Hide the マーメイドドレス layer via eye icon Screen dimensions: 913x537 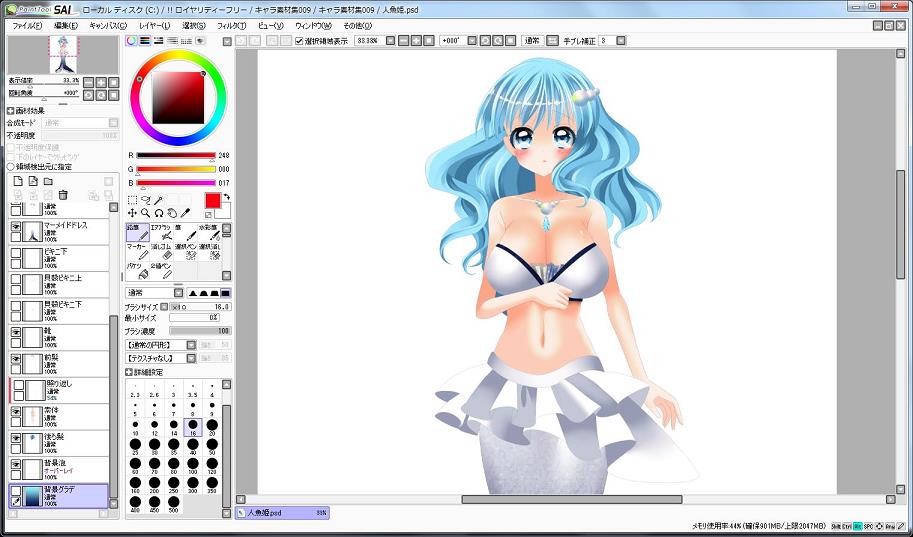[x=16, y=228]
